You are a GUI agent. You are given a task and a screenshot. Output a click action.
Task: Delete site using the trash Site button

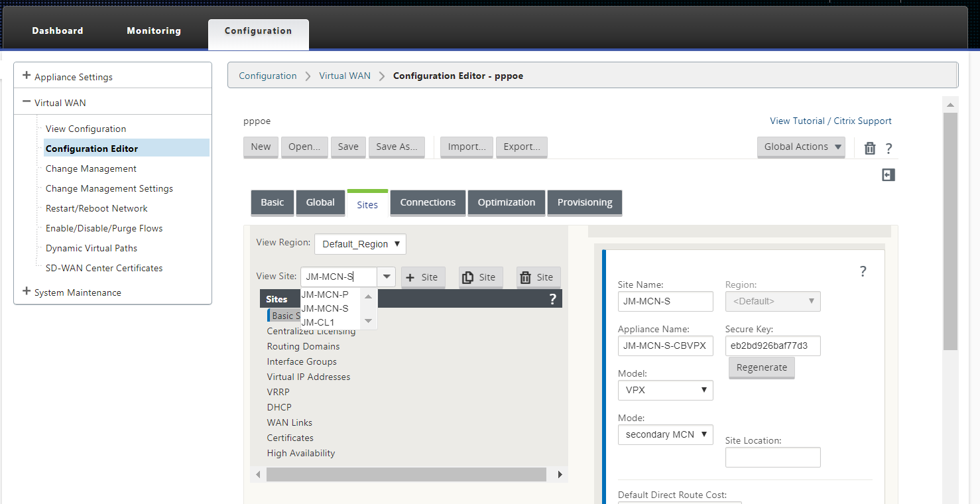click(x=538, y=277)
